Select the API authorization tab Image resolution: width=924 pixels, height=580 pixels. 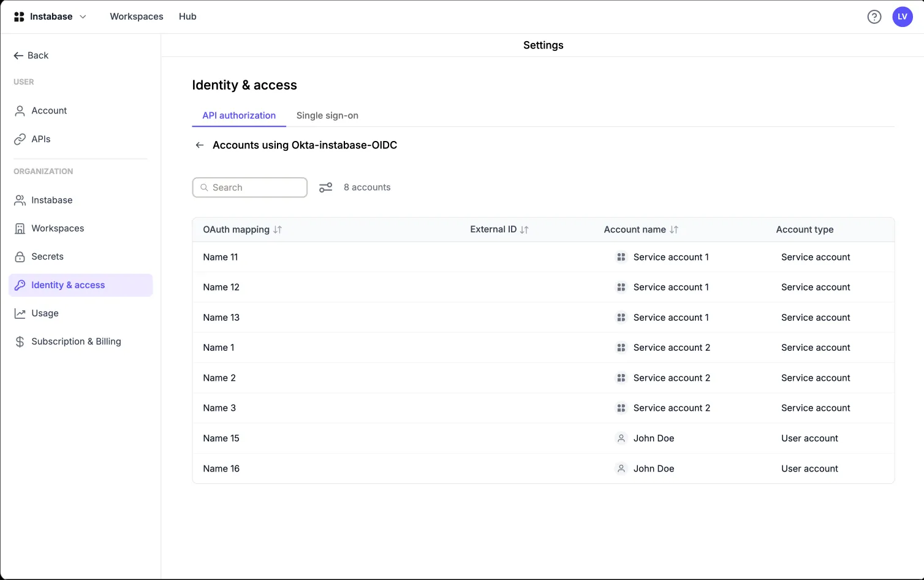coord(239,115)
